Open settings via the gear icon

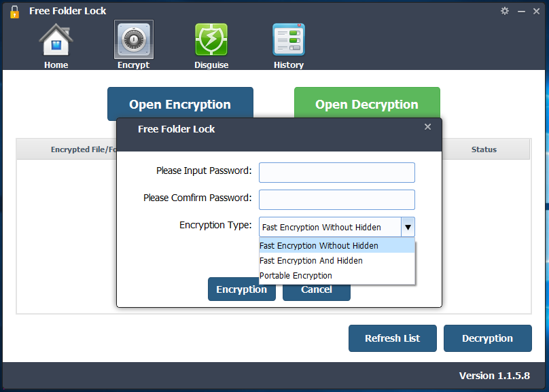tap(505, 11)
